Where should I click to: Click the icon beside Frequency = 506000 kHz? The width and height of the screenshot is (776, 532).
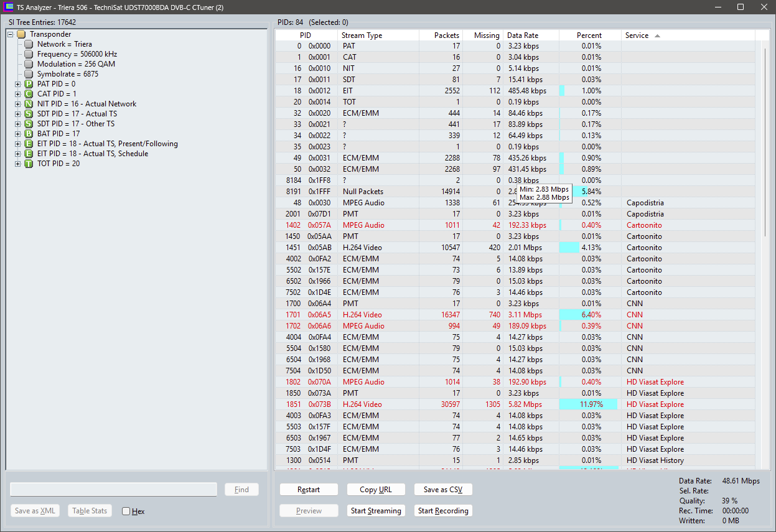click(x=29, y=54)
